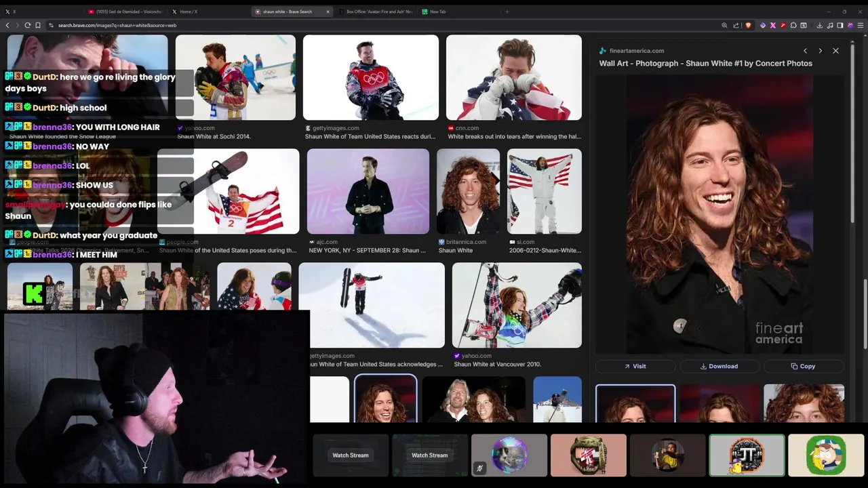Click the holographic skull avatar tile
The image size is (868, 488).
pos(509,455)
